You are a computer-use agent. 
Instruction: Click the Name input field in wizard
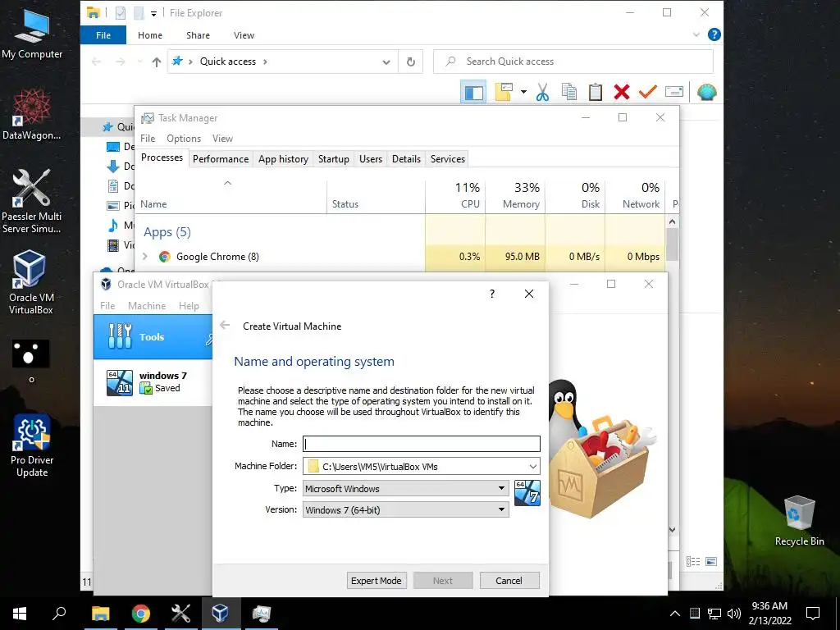(422, 444)
